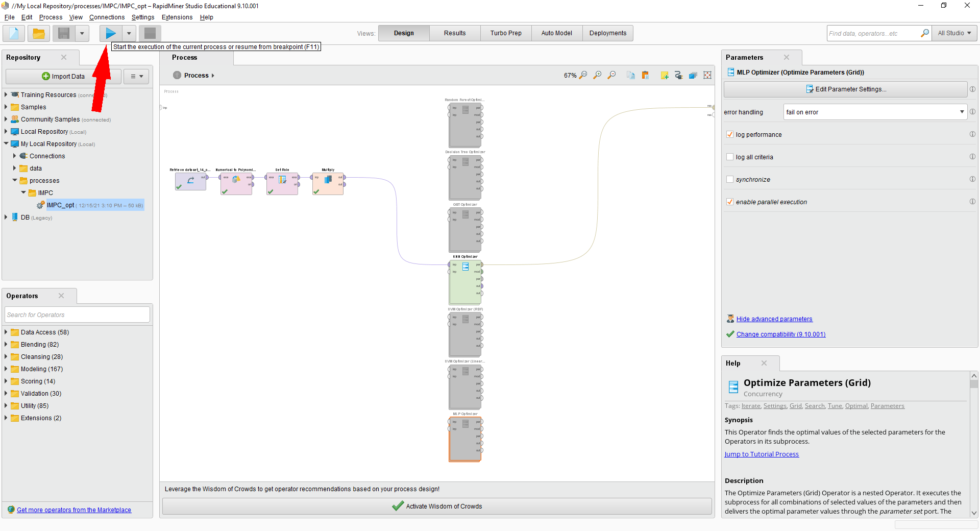
Task: Click the operator order layers icon
Action: tap(693, 75)
